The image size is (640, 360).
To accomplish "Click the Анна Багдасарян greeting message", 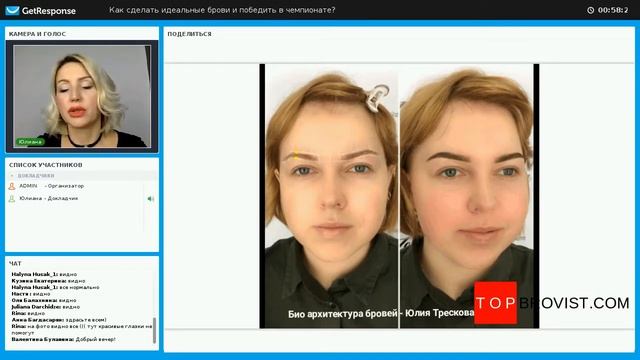I will (59, 320).
